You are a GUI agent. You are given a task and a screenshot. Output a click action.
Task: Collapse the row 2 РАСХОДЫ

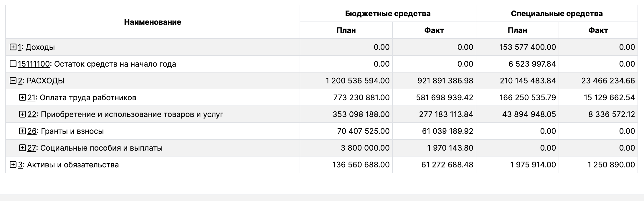13,81
